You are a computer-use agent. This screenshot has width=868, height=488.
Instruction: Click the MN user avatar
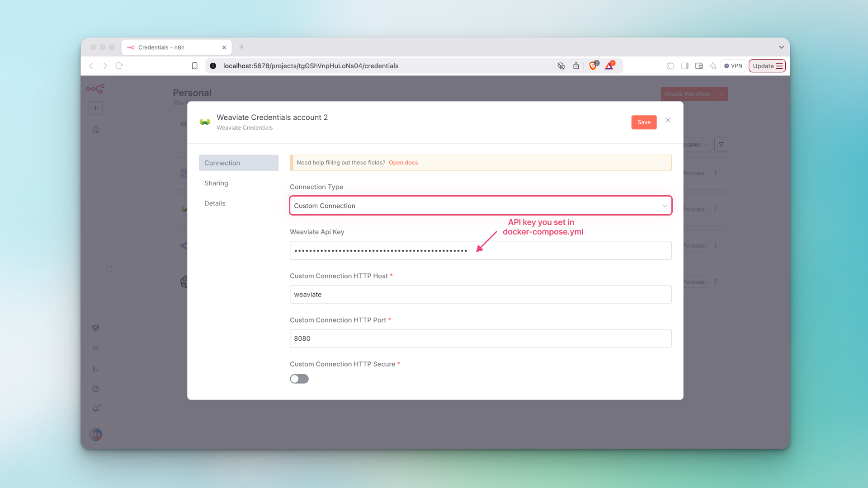pos(95,435)
